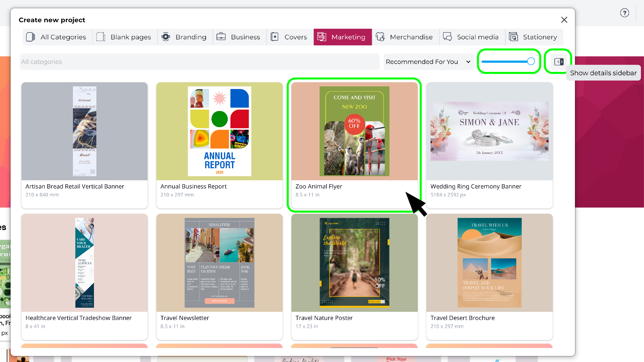Switch to the All Categories tab
644x362 pixels.
[57, 37]
